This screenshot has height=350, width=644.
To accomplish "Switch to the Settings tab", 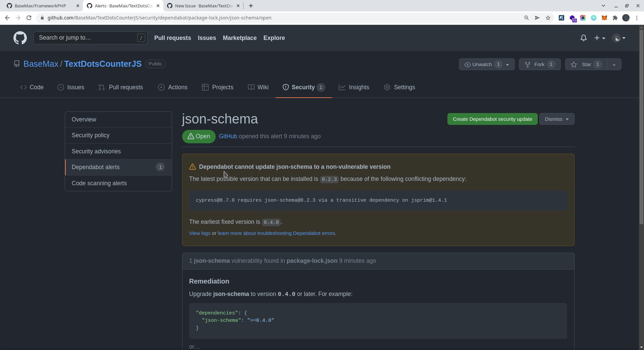I will pos(399,87).
